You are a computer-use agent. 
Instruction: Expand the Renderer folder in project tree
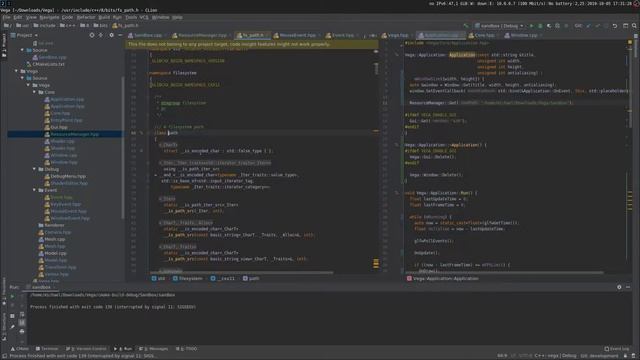tap(51, 225)
